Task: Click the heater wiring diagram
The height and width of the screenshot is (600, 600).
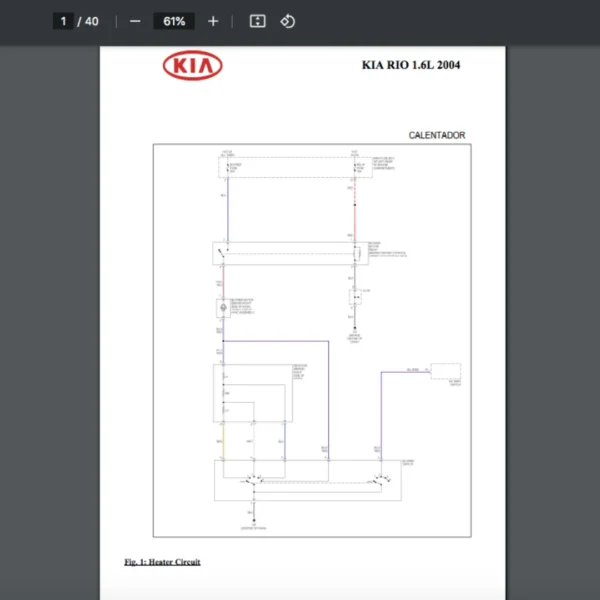Action: click(x=312, y=341)
